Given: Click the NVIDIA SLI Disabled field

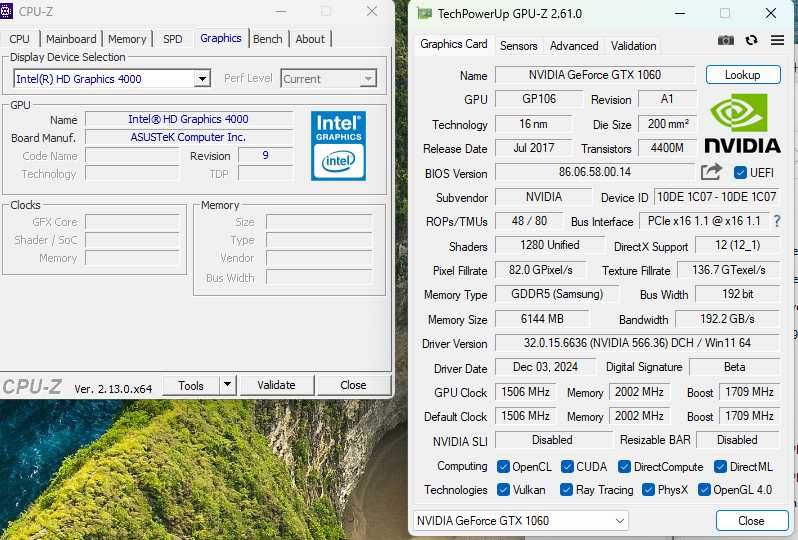Looking at the screenshot, I should point(553,440).
